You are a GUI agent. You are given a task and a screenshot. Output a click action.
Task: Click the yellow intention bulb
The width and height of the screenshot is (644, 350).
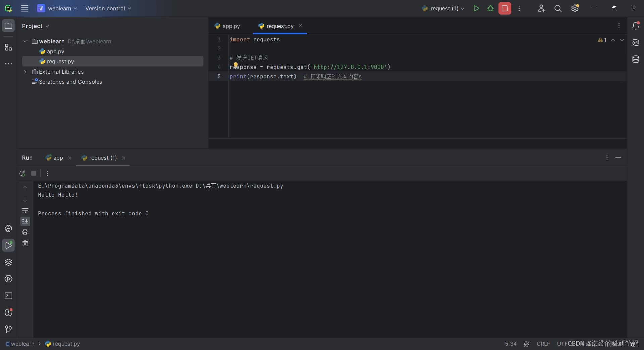click(x=236, y=64)
